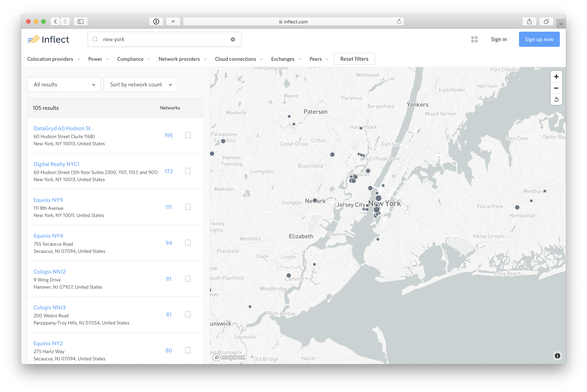
Task: Expand the Cloud connections filter
Action: pos(239,59)
